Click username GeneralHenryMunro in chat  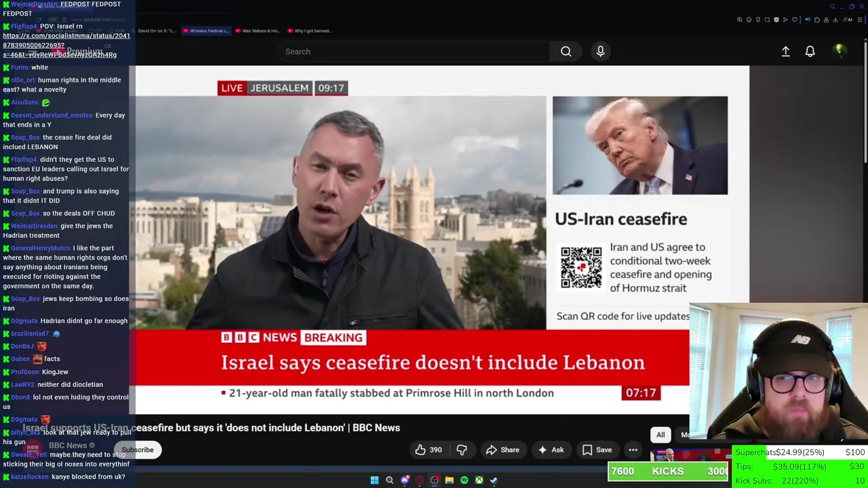[41, 248]
